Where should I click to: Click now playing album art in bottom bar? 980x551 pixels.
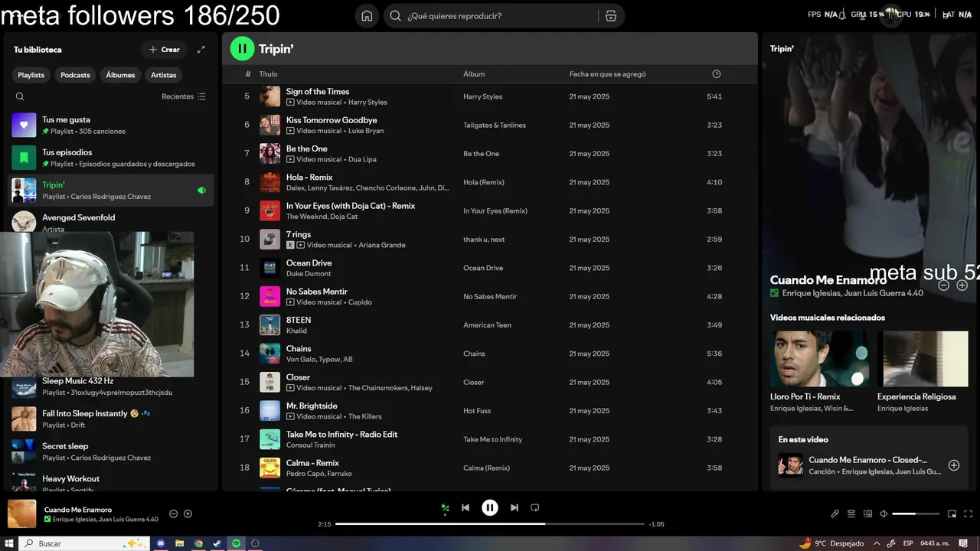click(x=22, y=514)
